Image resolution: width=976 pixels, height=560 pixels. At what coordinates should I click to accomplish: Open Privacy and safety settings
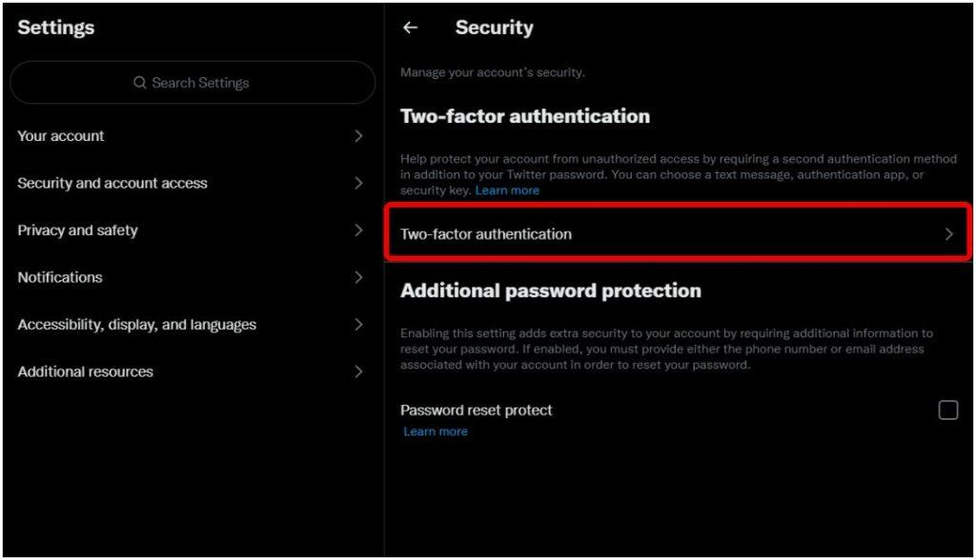[191, 230]
